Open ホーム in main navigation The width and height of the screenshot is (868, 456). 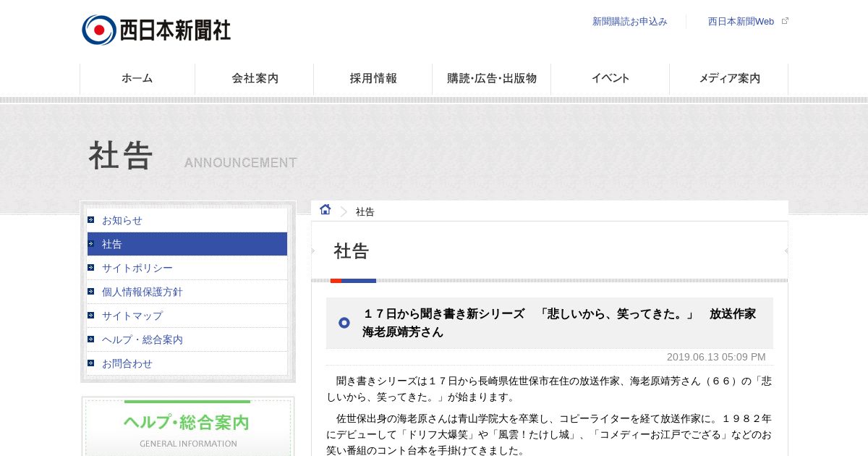pos(137,79)
